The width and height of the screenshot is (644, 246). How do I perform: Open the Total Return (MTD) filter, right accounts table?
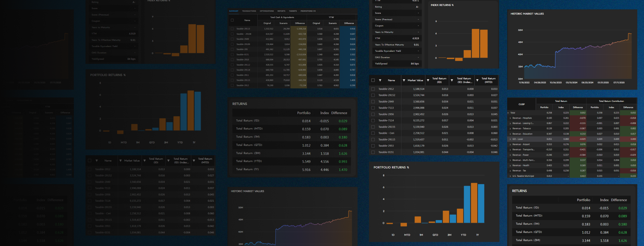tap(477, 80)
